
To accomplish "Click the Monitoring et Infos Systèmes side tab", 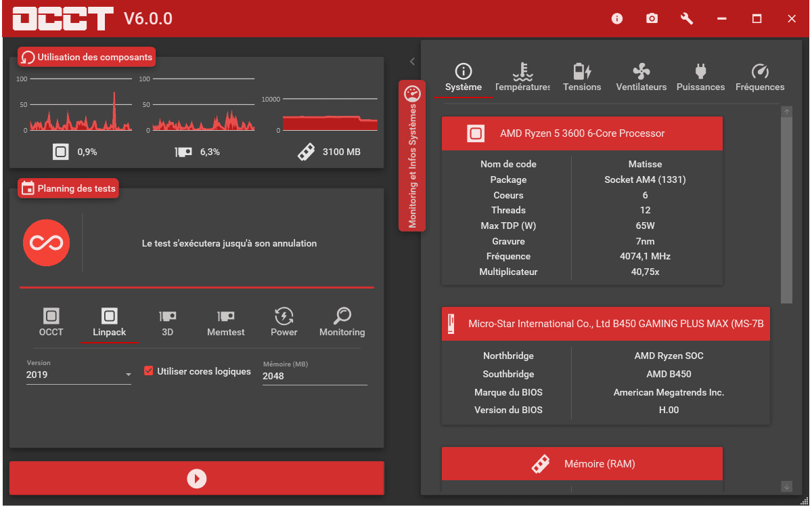I will [412, 156].
